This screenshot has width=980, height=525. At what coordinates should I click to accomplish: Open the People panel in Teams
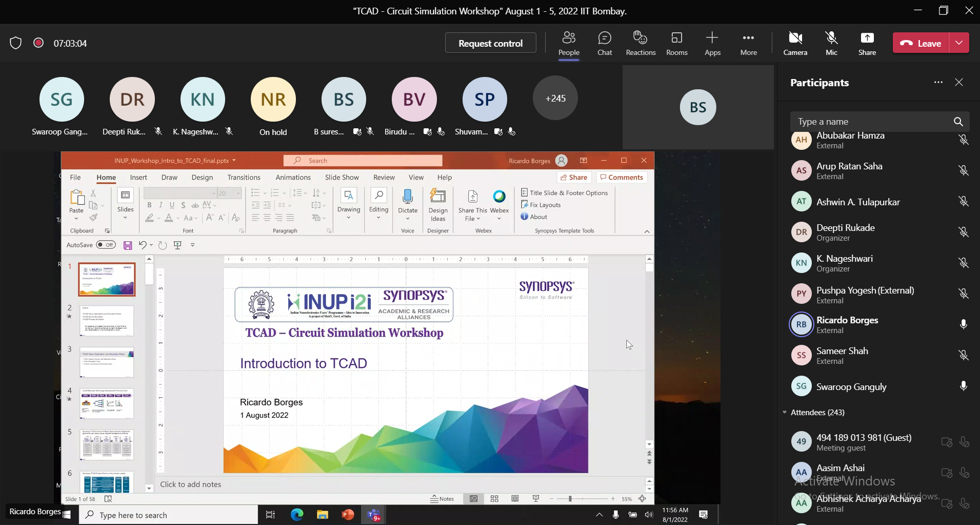[569, 44]
